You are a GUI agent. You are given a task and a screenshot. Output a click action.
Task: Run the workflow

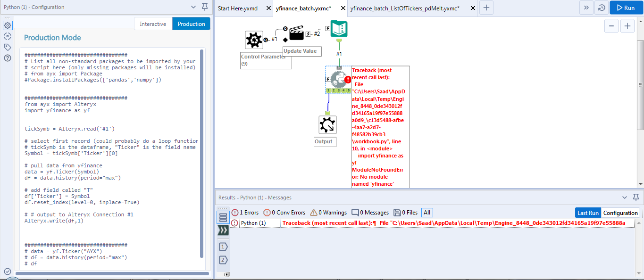(627, 8)
